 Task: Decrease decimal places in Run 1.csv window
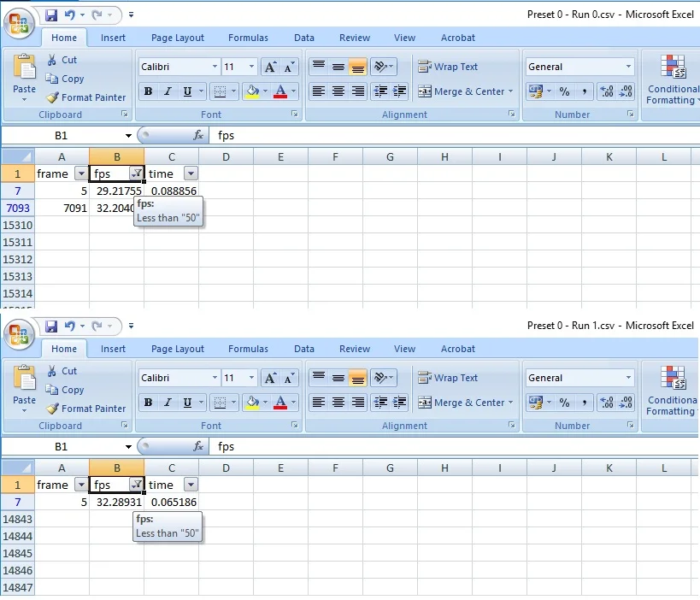(x=626, y=403)
